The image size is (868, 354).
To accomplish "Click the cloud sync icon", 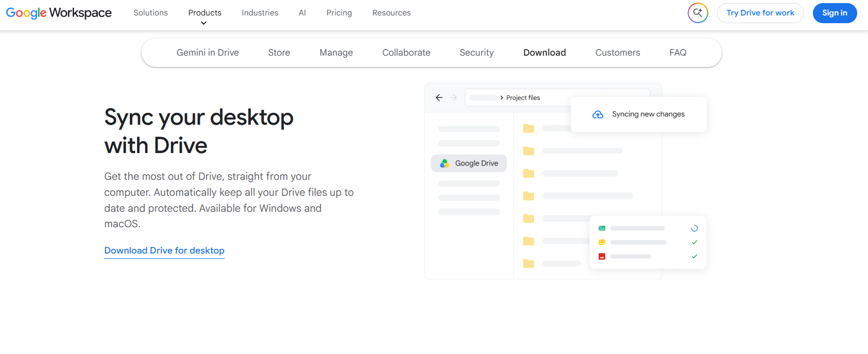I will pos(598,114).
